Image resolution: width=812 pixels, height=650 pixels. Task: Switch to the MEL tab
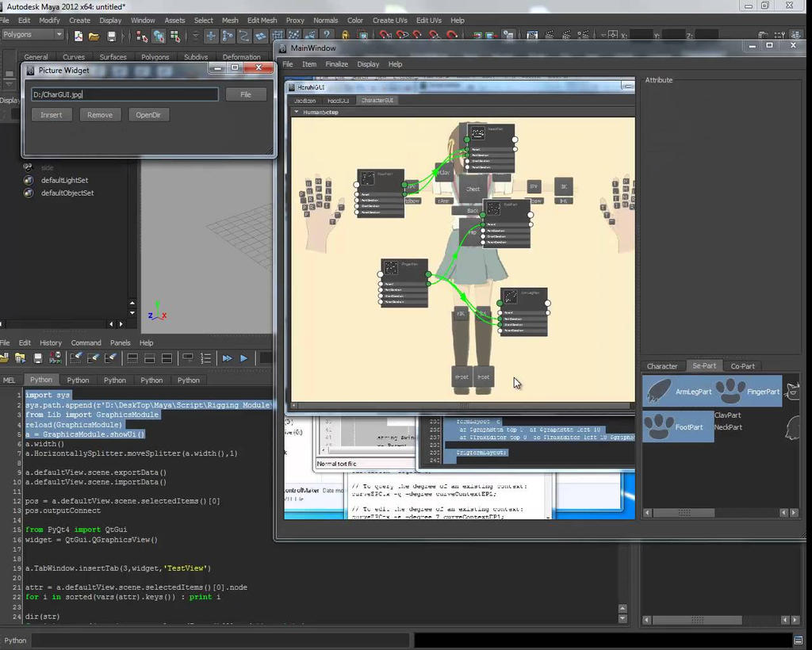[10, 380]
